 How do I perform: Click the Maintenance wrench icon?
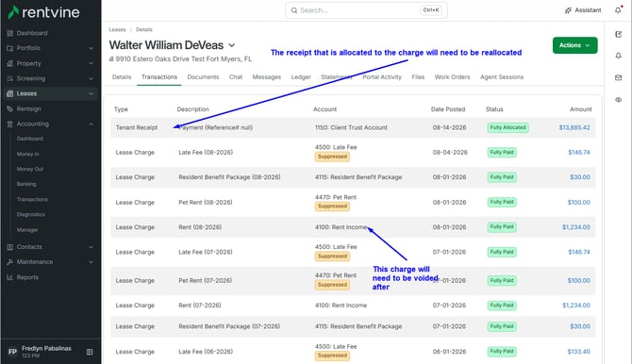point(10,262)
